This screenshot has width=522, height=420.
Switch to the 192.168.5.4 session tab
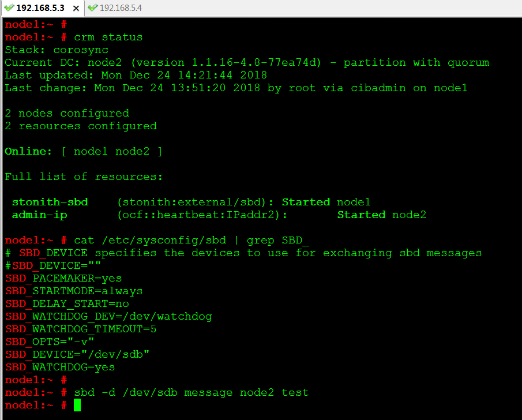(121, 8)
